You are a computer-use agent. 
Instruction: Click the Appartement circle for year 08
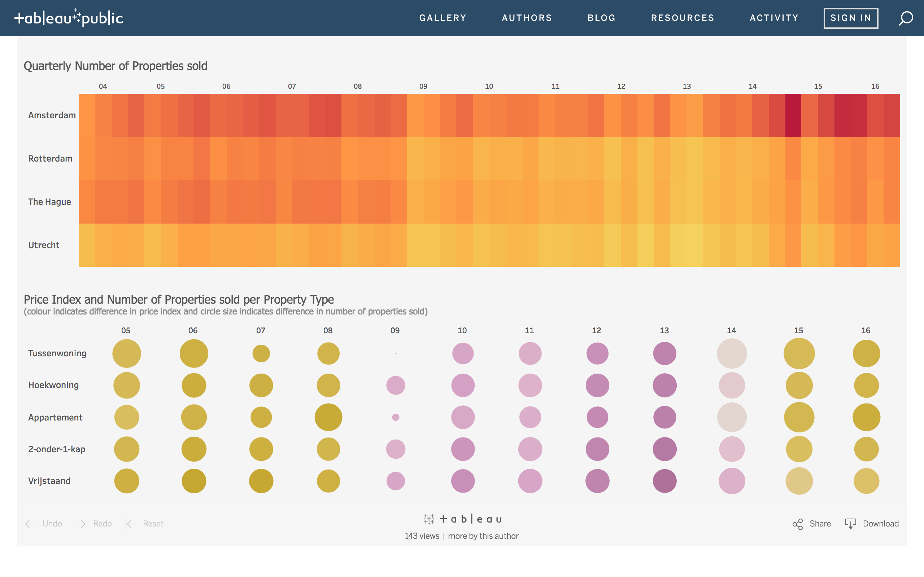[328, 417]
